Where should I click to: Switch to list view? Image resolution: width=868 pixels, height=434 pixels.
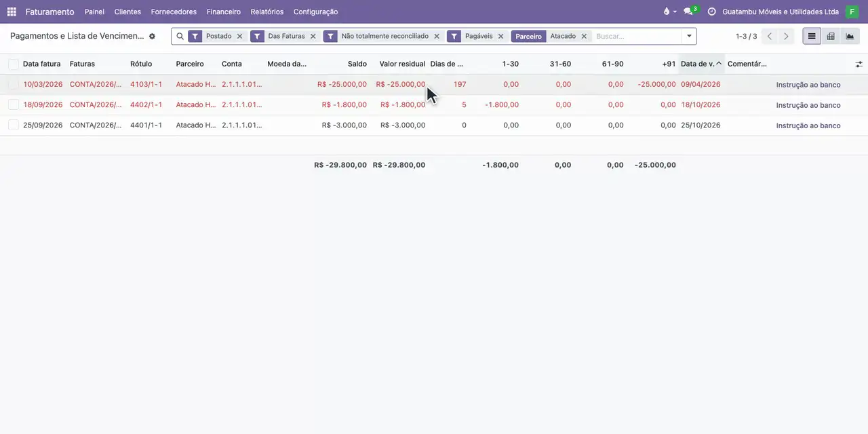[812, 37]
